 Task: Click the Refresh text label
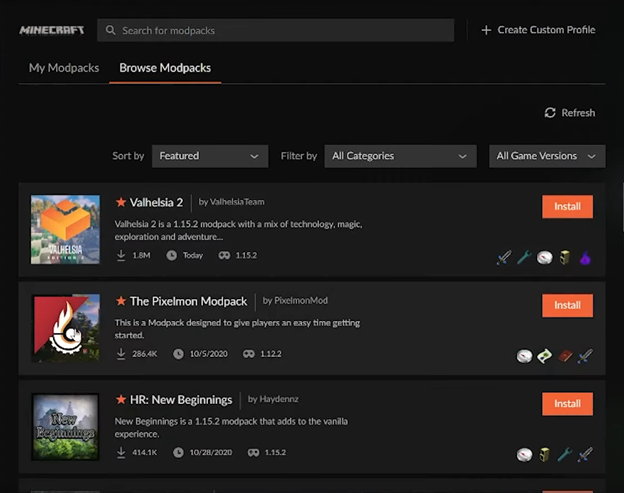tap(578, 113)
